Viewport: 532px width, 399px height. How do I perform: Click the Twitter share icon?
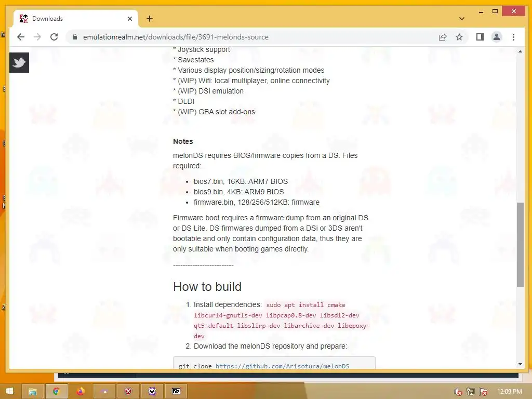19,62
